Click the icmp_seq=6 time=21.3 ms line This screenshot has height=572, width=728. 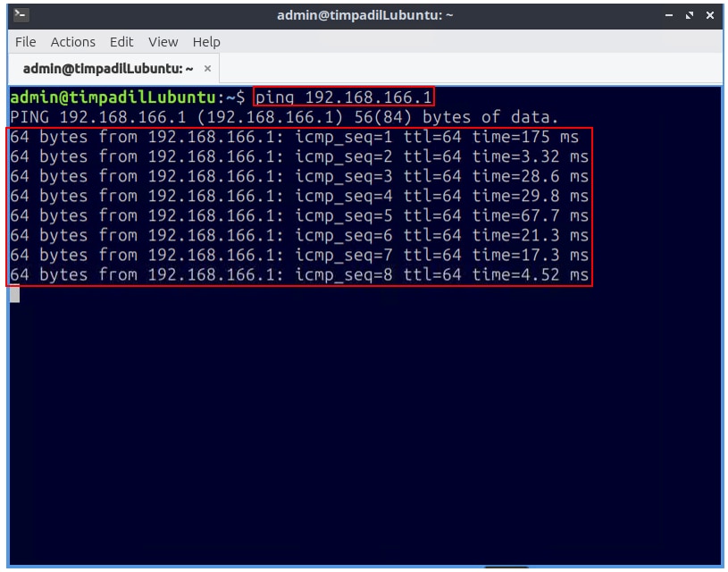(299, 235)
